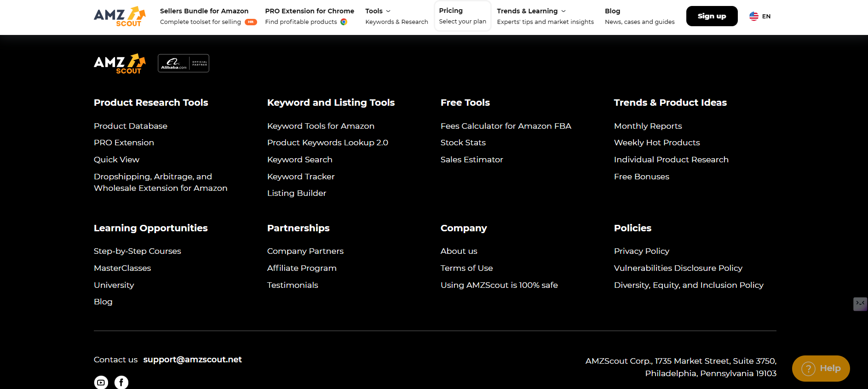Image resolution: width=868 pixels, height=389 pixels.
Task: Expand the Trends & Learning dropdown
Action: (531, 11)
